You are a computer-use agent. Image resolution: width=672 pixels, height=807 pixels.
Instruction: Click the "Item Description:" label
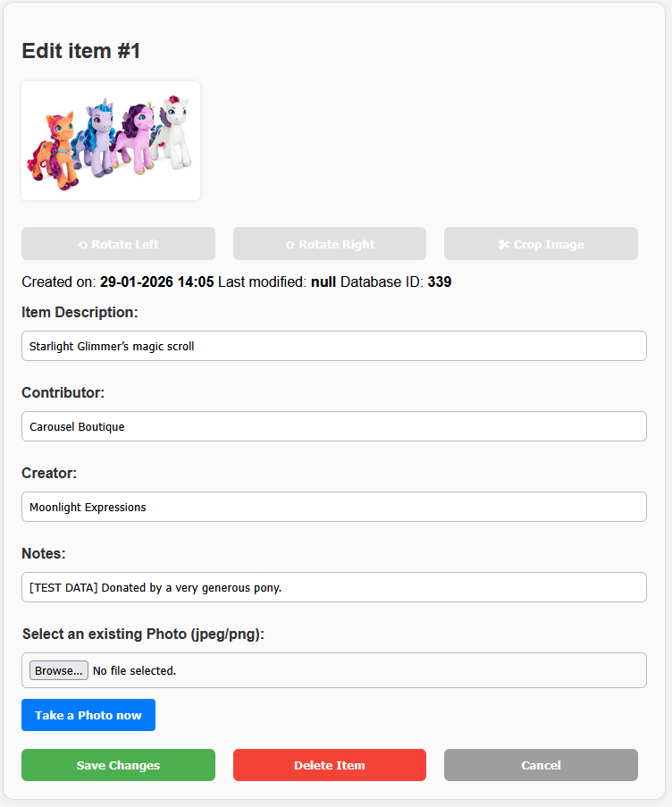[x=80, y=312]
